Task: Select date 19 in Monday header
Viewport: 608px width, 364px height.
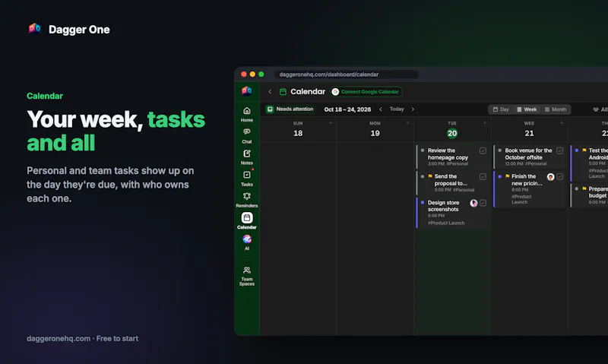Action: [x=375, y=133]
